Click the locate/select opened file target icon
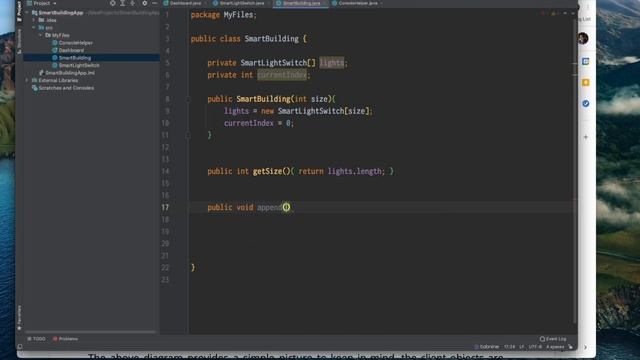Screen dimensions: 640x360 [x=113, y=3]
